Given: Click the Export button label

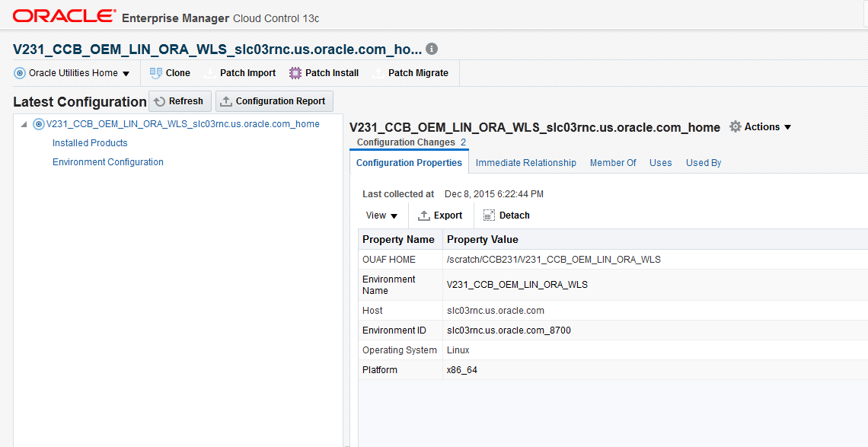Looking at the screenshot, I should [448, 216].
